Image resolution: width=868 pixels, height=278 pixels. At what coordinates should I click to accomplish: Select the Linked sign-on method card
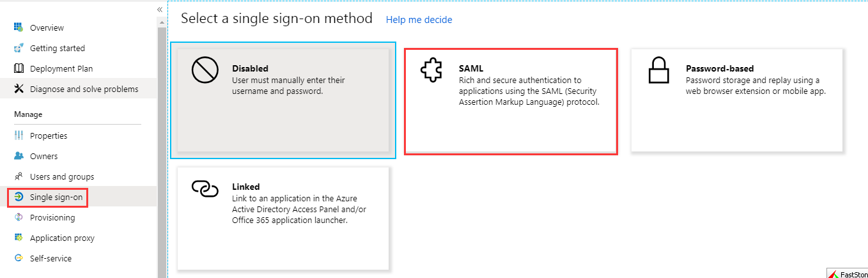(x=283, y=217)
